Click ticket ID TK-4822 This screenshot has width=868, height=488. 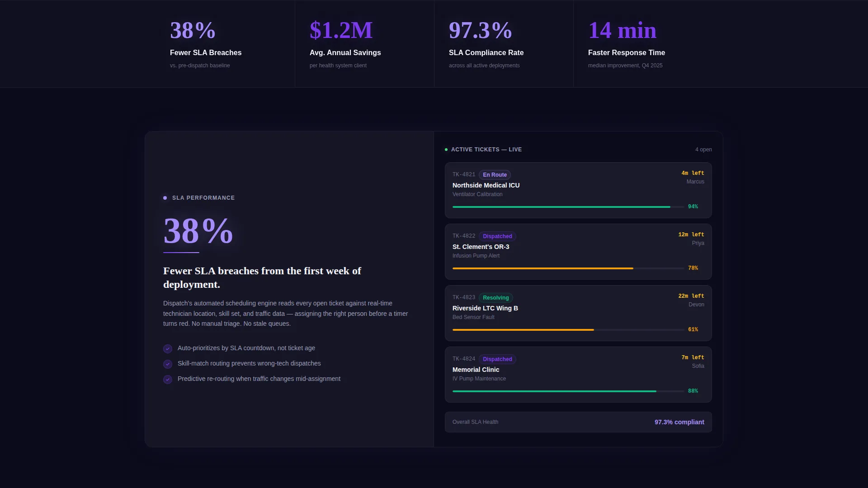point(464,236)
